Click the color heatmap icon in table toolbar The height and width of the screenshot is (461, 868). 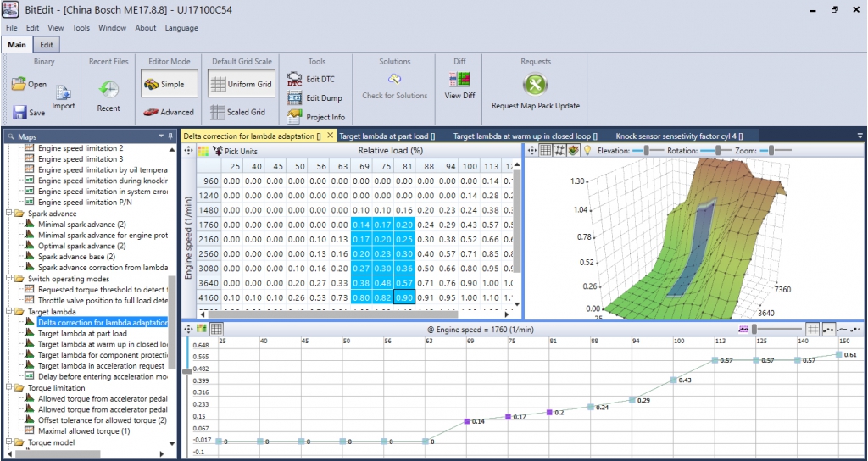click(x=203, y=151)
